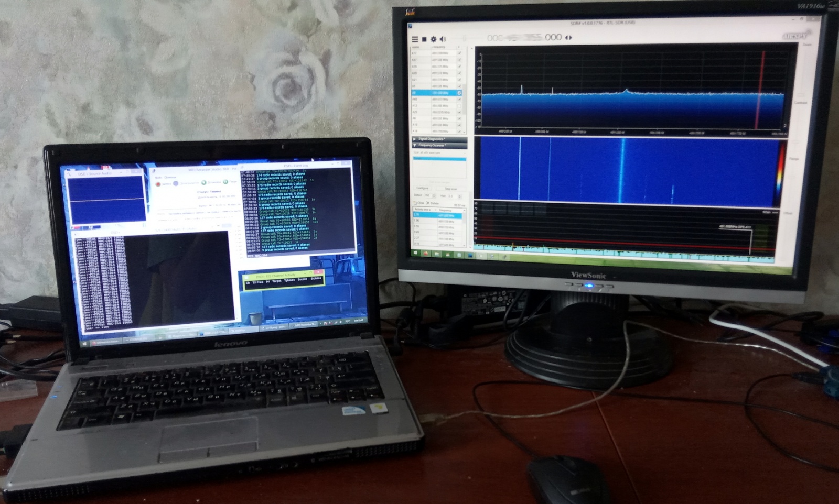This screenshot has width=839, height=504.
Task: Click Delete in the Frequency Scanner
Action: coord(433,203)
